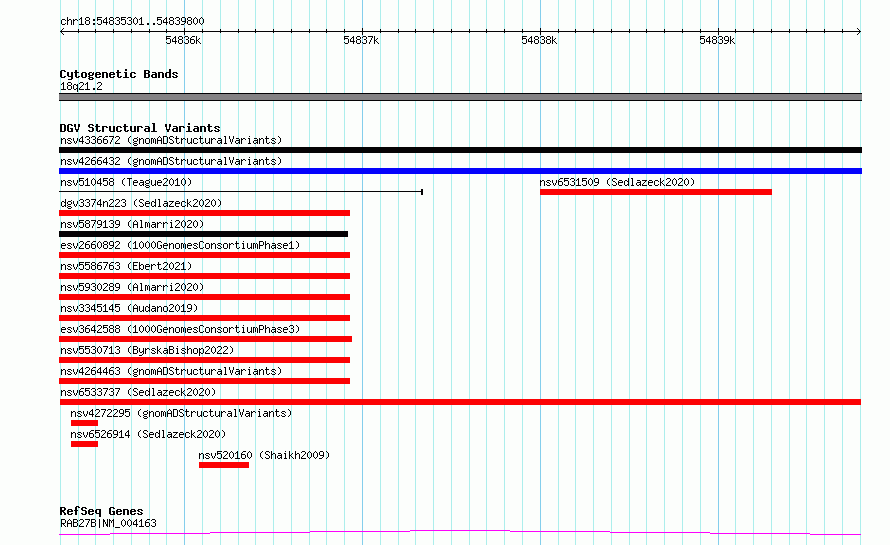Click the RAB27B magenta gene line
890x545 pixels.
click(x=460, y=533)
